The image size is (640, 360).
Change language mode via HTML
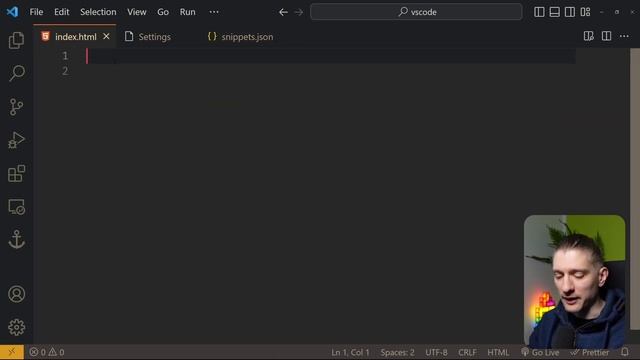click(498, 352)
